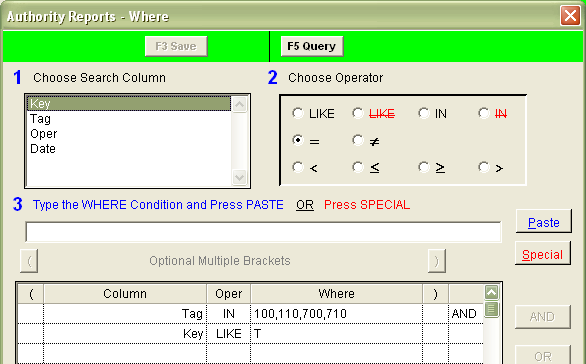The image size is (586, 364).
Task: Click the WHERE condition input field
Action: coord(263,232)
